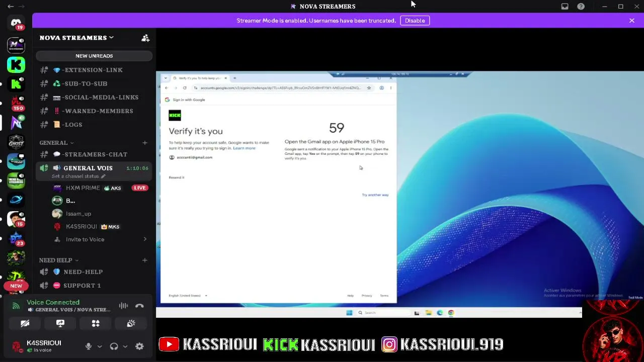Open File Explorer on the streamed taskbar
This screenshot has height=362, width=644.
tap(428, 313)
